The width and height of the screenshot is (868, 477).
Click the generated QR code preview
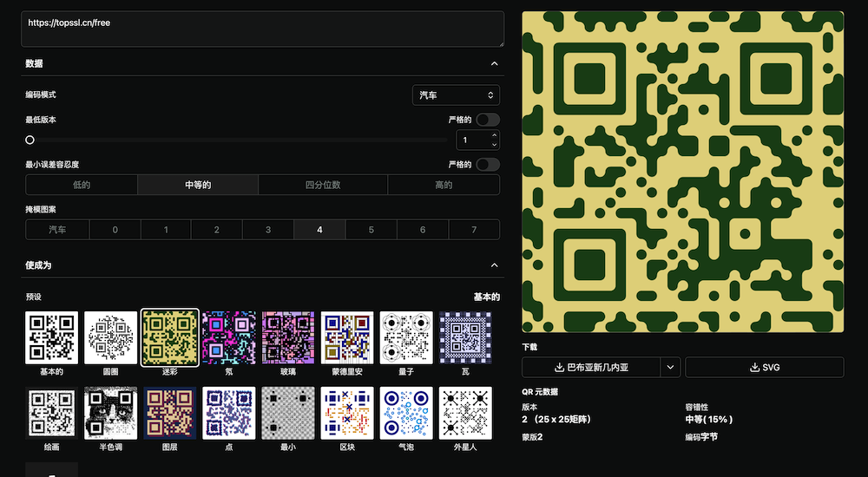[683, 172]
